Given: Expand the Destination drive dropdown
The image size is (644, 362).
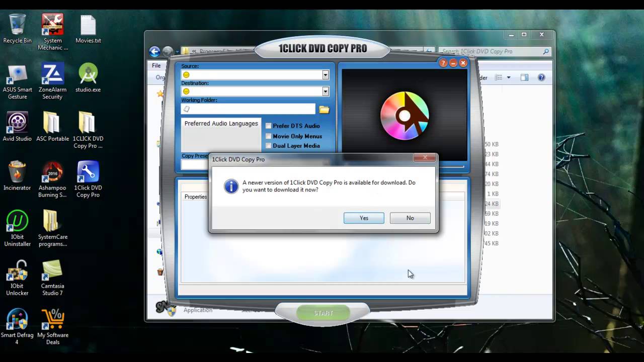Looking at the screenshot, I should click(326, 91).
